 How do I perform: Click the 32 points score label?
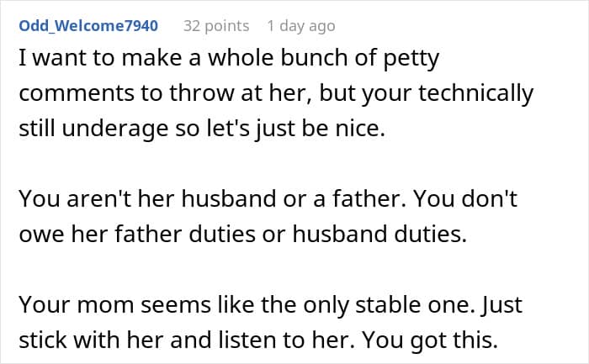(216, 26)
